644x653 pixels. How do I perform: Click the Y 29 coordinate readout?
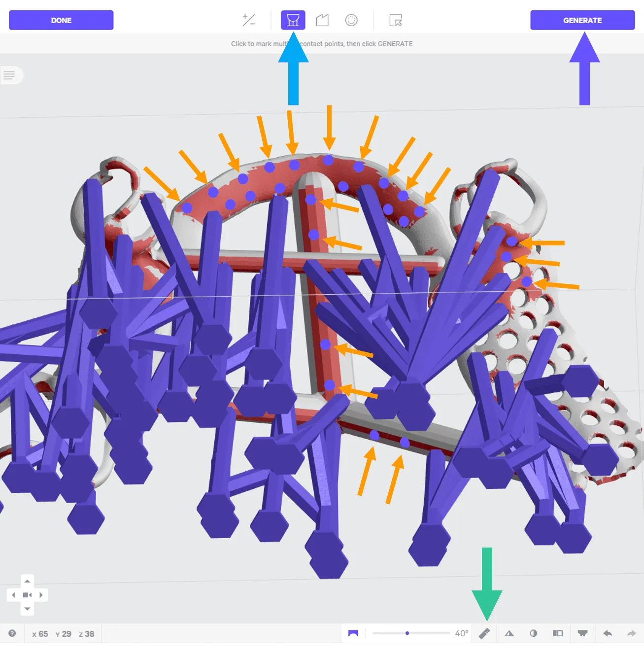click(x=63, y=634)
